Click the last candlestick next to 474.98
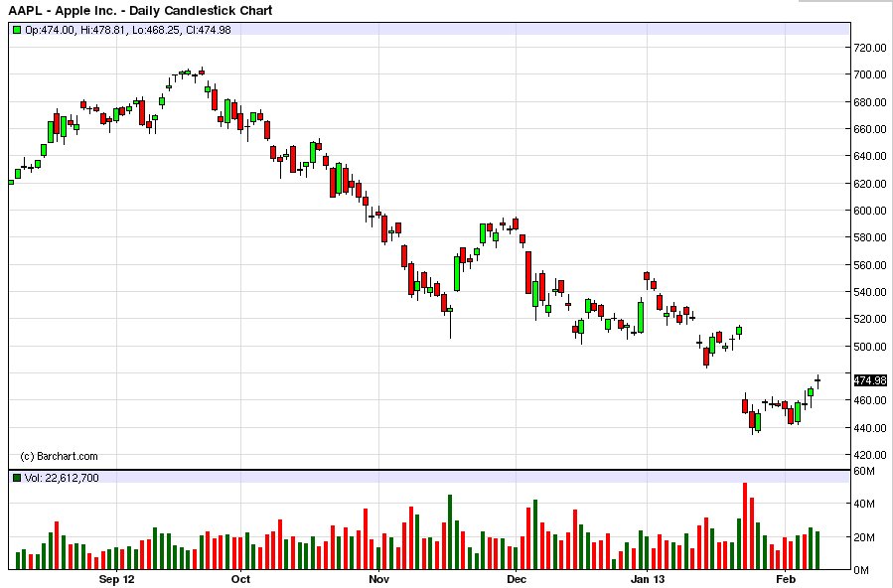 click(x=818, y=382)
